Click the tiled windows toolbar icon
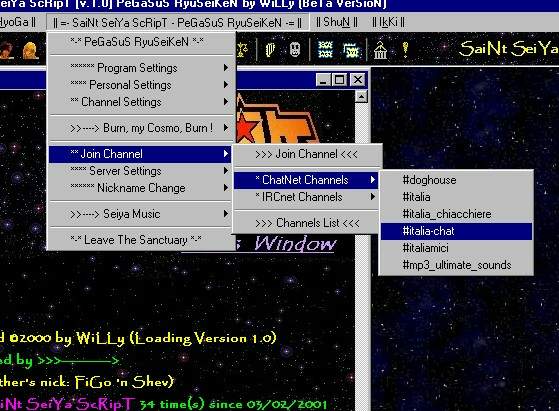559x411 pixels. pyautogui.click(x=325, y=50)
